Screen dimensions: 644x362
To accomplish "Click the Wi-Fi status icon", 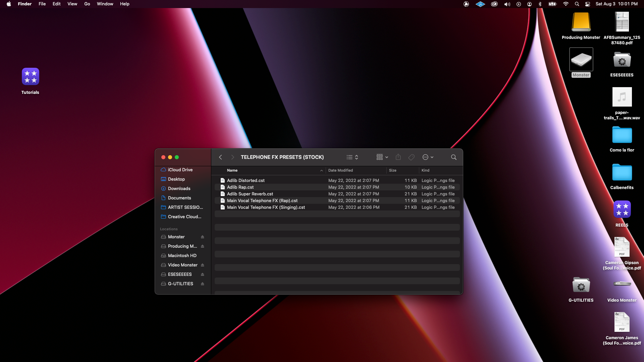I will (x=566, y=4).
